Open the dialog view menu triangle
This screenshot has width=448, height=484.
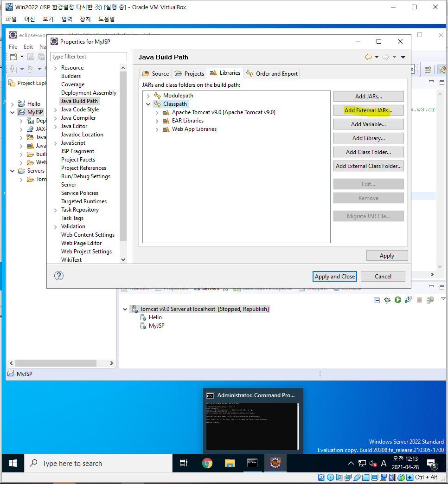[x=403, y=57]
